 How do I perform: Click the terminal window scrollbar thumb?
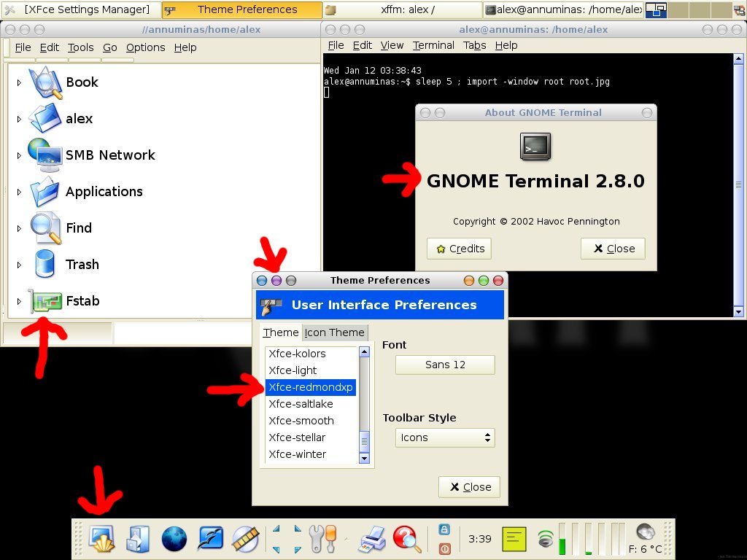(x=738, y=184)
